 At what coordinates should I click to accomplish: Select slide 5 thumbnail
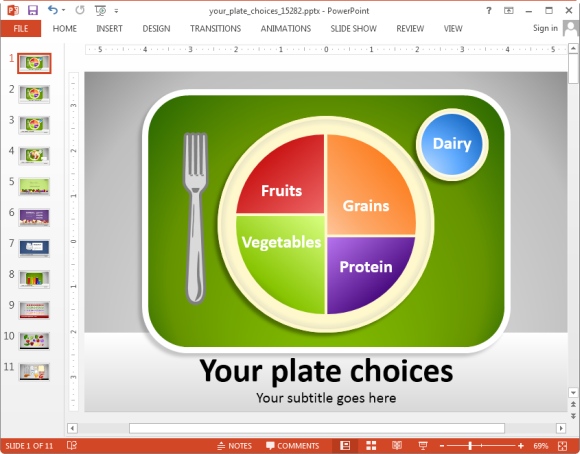pos(34,186)
